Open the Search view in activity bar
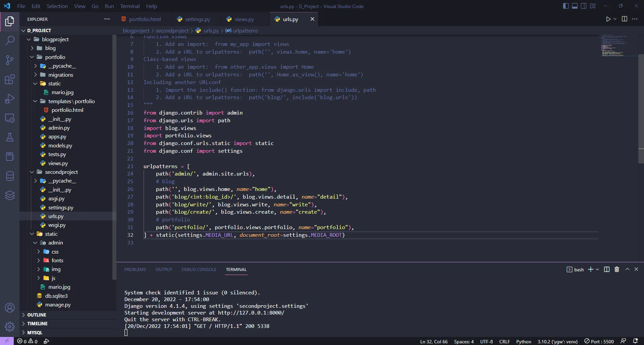 pyautogui.click(x=10, y=41)
